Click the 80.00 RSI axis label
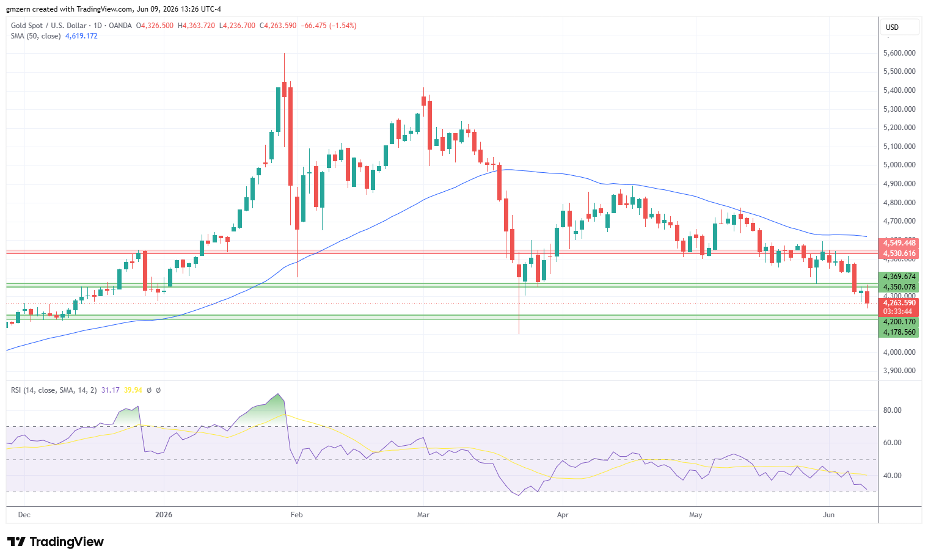This screenshot has height=560, width=928. 893,410
